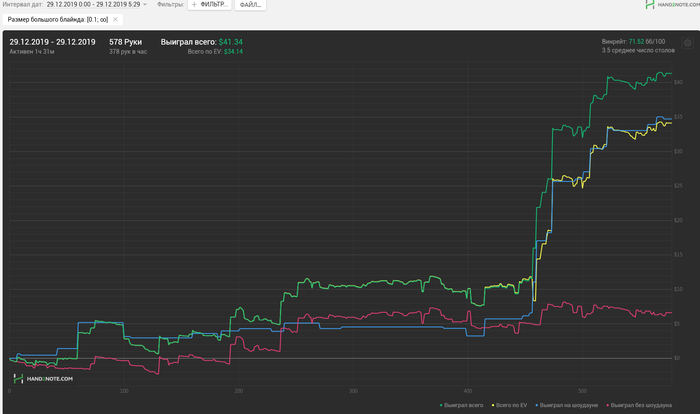Viewport: 700px width, 414px height.
Task: Click the '29.12.2019 - 29.12.2019' graph header date
Action: point(52,42)
